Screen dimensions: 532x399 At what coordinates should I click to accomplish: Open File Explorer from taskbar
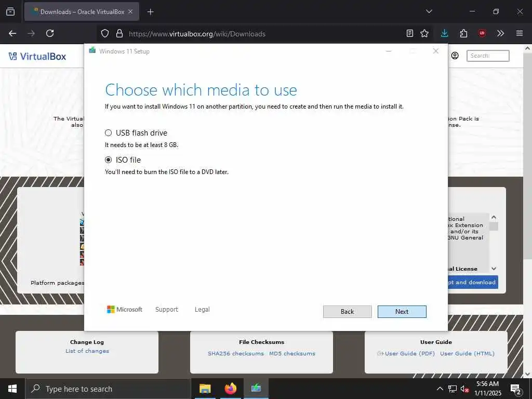tap(205, 389)
